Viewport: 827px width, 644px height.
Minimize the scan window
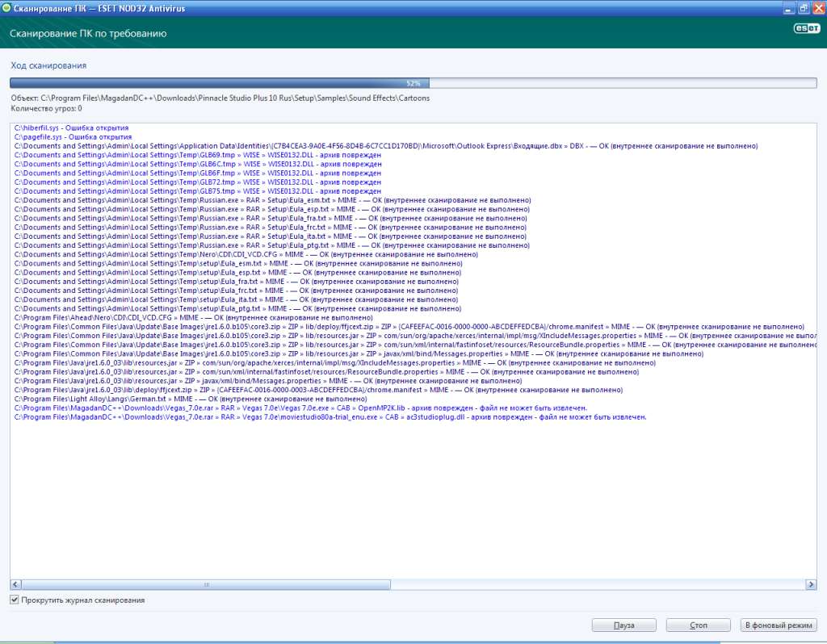(787, 8)
